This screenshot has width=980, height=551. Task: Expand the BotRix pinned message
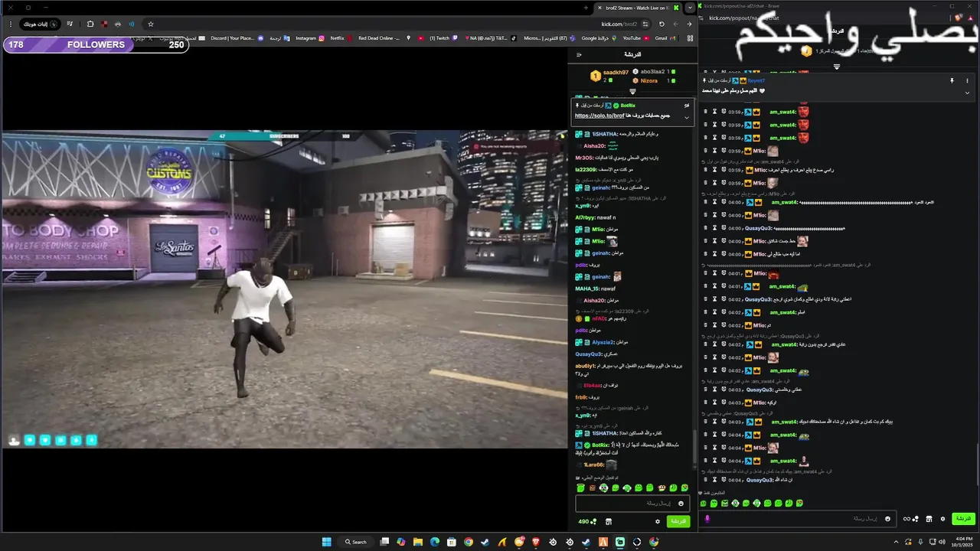click(687, 117)
